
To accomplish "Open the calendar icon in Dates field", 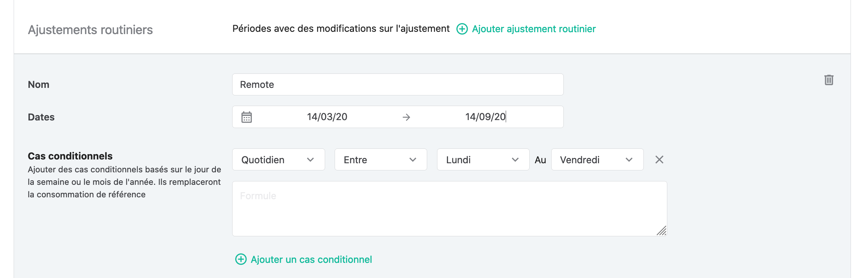I will click(x=247, y=117).
